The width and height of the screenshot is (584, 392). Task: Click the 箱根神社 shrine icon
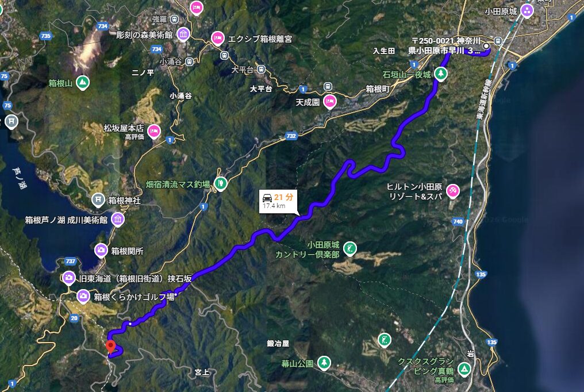tap(98, 200)
